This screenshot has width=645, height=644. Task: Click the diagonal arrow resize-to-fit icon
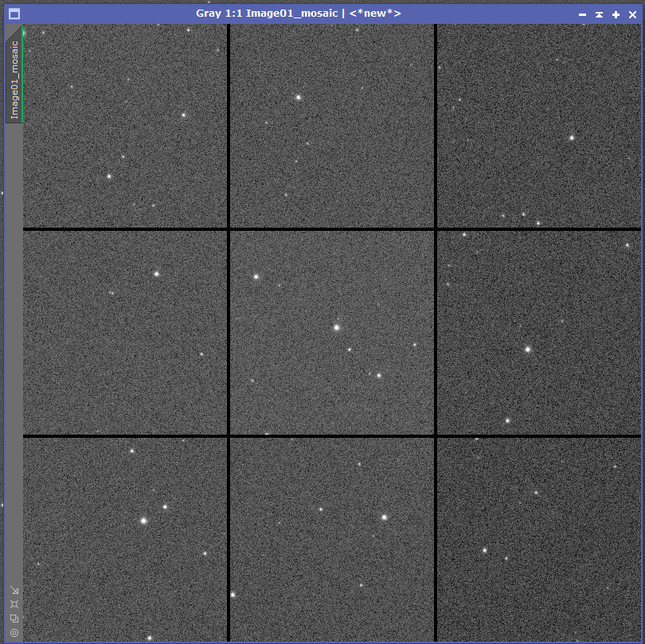[14, 591]
